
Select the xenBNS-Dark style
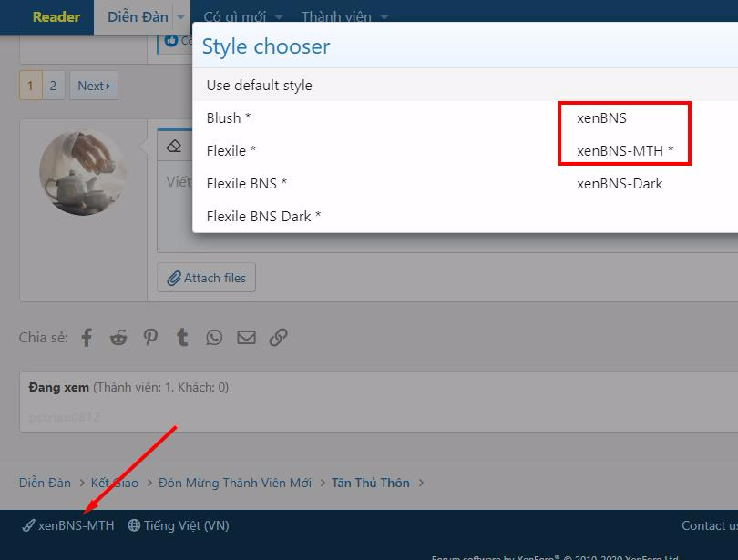tap(620, 184)
